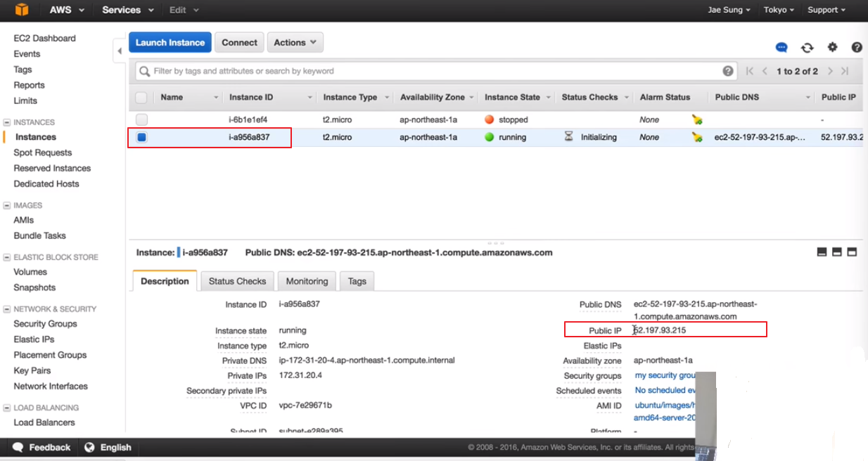The height and width of the screenshot is (461, 868).
Task: Click the Private IPs value 172.31.20.4
Action: click(x=300, y=375)
